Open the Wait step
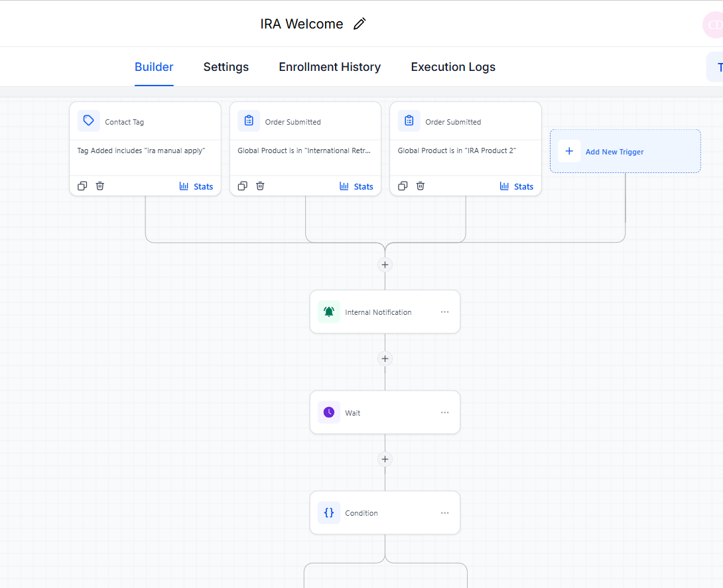Image resolution: width=723 pixels, height=588 pixels. click(385, 412)
